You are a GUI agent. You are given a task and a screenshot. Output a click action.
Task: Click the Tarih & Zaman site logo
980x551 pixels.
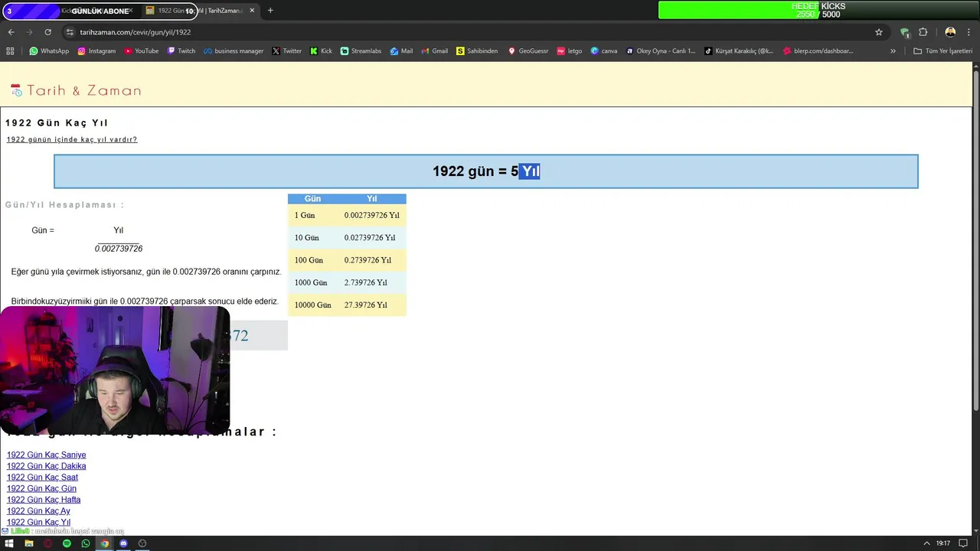pos(76,90)
